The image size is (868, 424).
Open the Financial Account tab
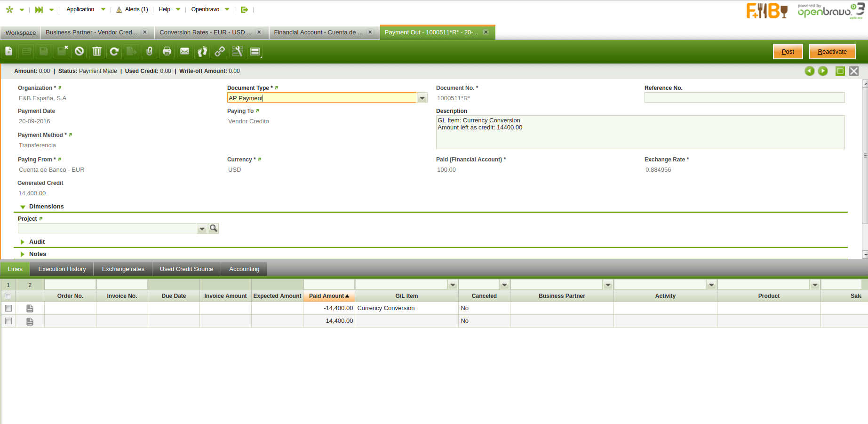[x=318, y=32]
